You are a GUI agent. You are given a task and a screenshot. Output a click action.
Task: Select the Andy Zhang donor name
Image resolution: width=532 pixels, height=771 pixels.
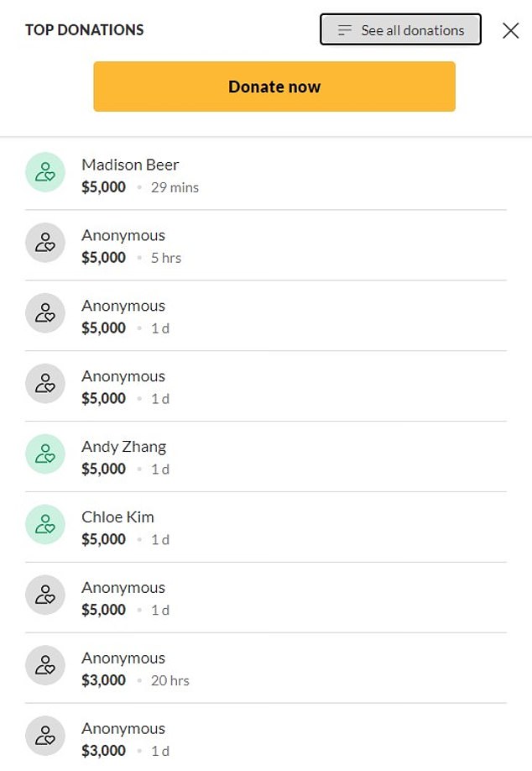pyautogui.click(x=123, y=447)
